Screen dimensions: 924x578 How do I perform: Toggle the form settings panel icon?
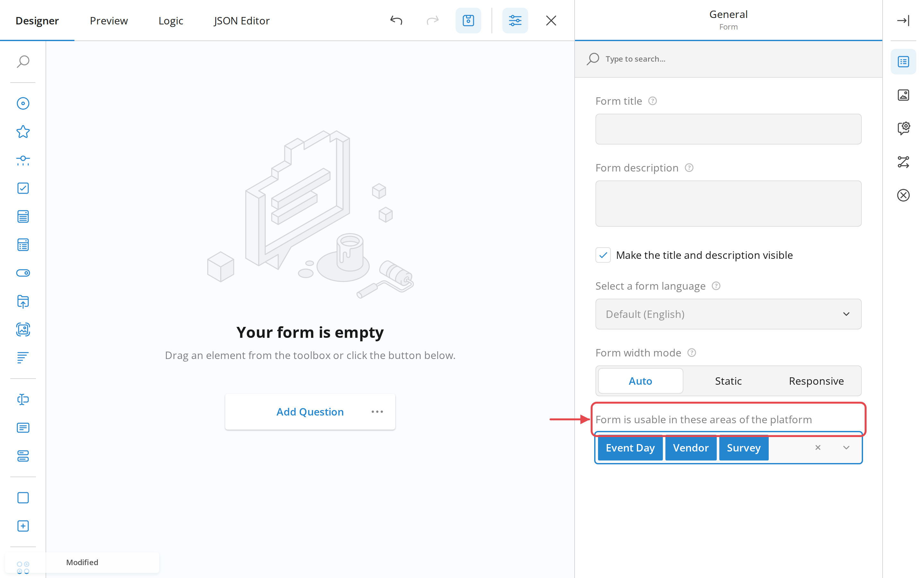[515, 20]
